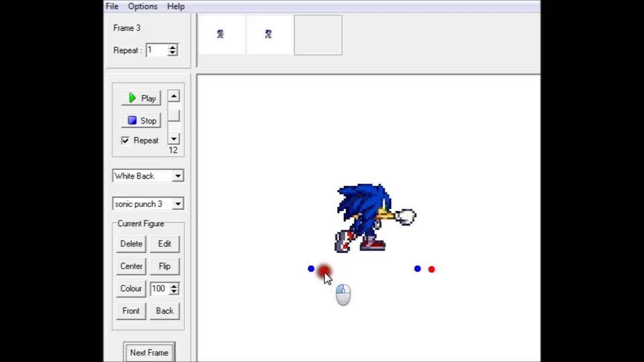The image size is (644, 362).
Task: Click the rightmost red handle dot
Action: point(431,269)
